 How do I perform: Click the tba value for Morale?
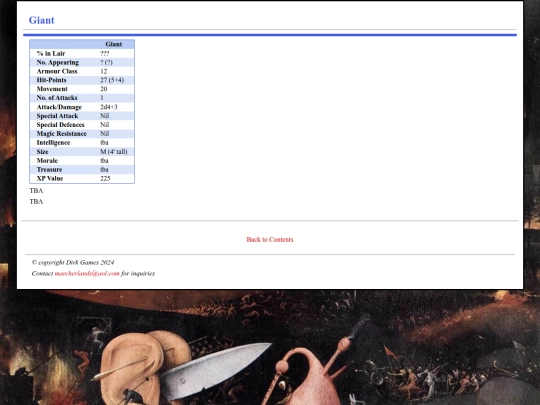[x=104, y=161]
